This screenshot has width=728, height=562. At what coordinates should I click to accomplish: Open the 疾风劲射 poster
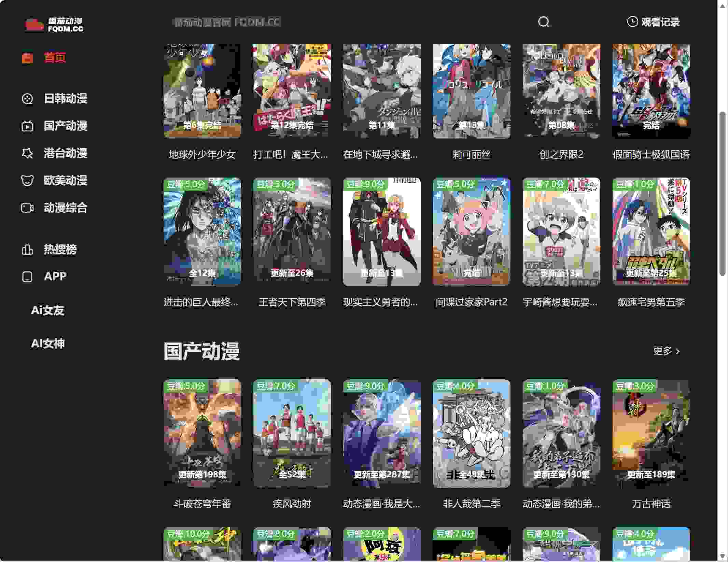tap(292, 434)
